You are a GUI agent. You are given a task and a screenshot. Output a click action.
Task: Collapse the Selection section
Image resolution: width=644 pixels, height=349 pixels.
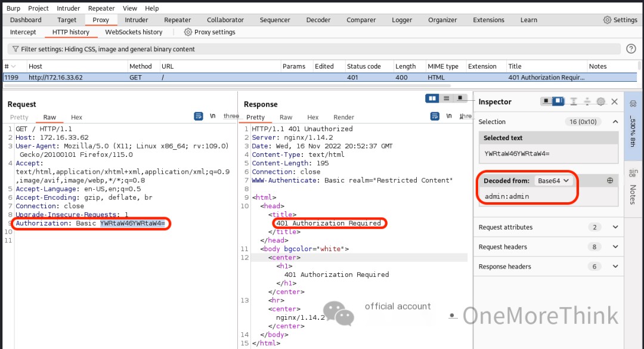(615, 122)
